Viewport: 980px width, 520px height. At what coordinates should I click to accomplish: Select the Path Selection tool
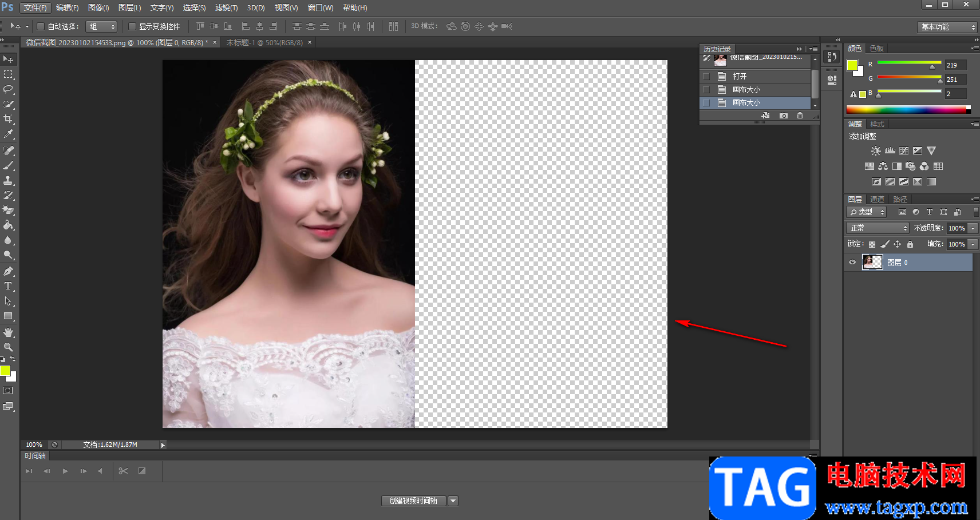tap(8, 301)
